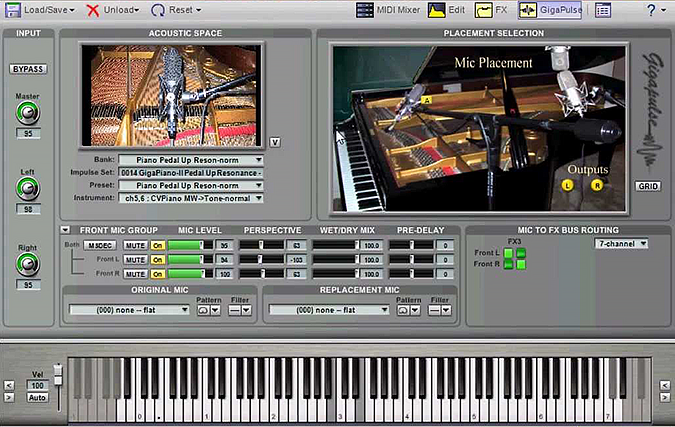Click the Left input level knob
Screen dimensions: 675x427
click(x=28, y=189)
